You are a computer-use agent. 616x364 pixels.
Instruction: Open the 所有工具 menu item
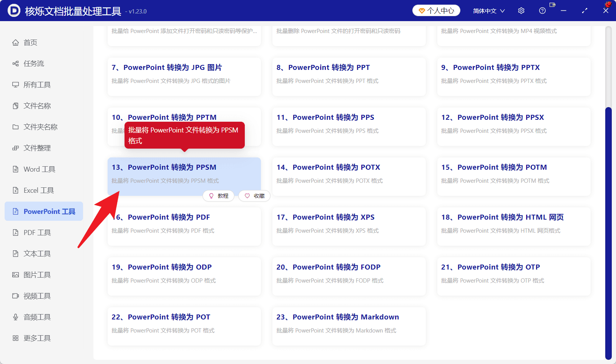click(44, 85)
